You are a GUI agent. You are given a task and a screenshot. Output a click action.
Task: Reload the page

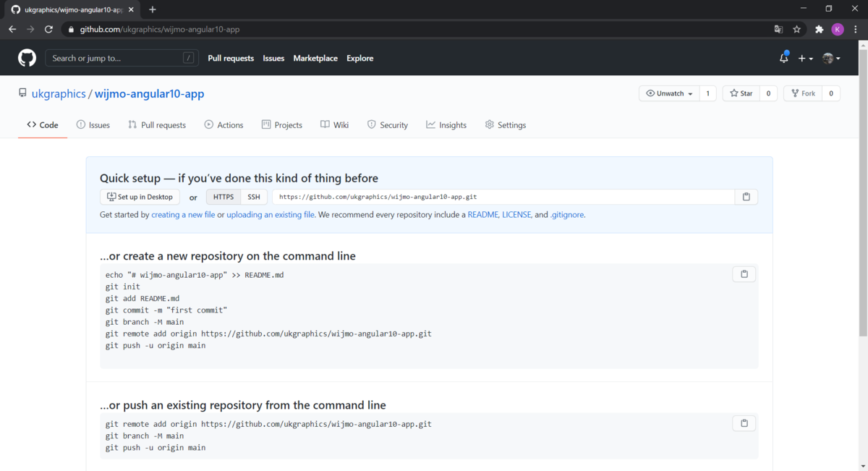48,30
